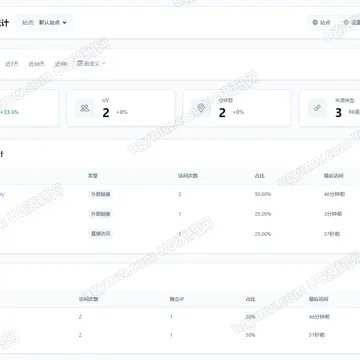Click the 46分钟前 cell in lower table
The image size is (360, 360).
coord(319,317)
